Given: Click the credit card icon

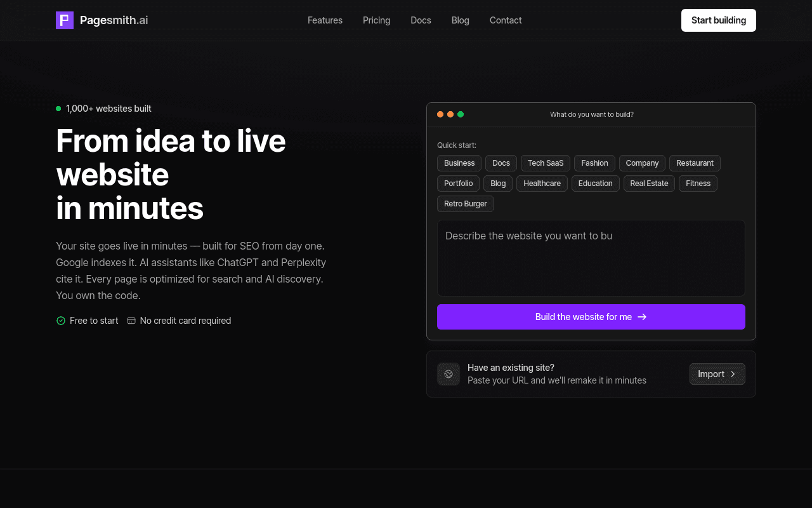Looking at the screenshot, I should click(131, 321).
